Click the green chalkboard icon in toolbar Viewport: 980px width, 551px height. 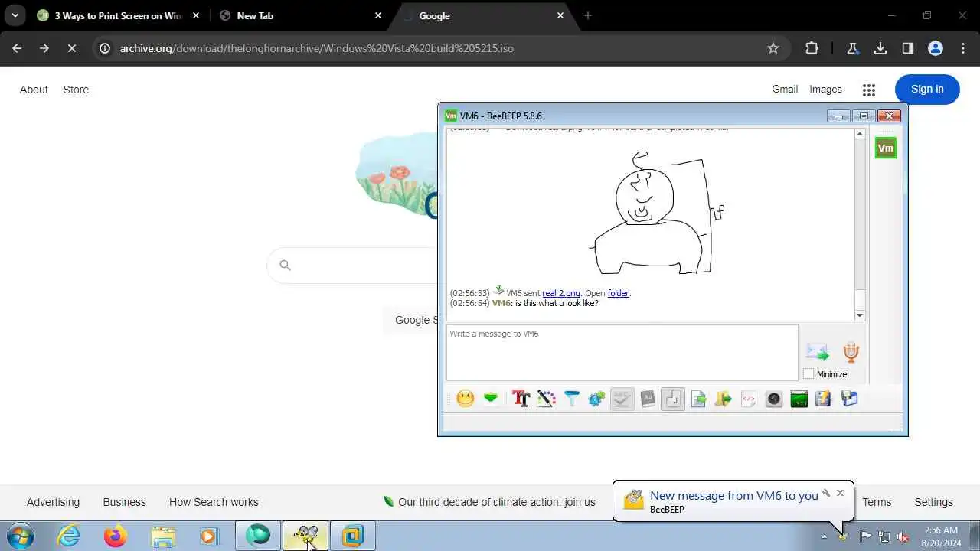pyautogui.click(x=799, y=398)
